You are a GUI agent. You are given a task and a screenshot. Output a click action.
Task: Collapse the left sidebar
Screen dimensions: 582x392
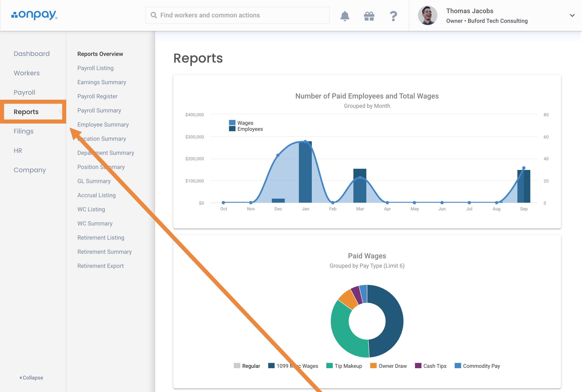(x=31, y=377)
